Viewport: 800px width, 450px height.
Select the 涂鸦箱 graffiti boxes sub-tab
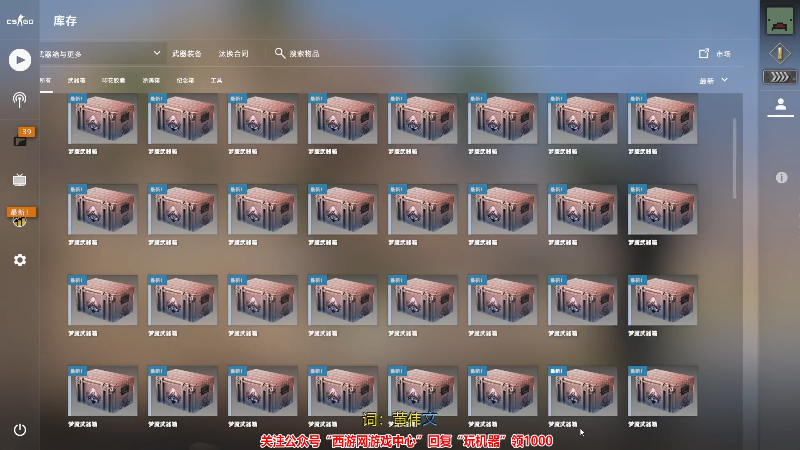(x=151, y=81)
